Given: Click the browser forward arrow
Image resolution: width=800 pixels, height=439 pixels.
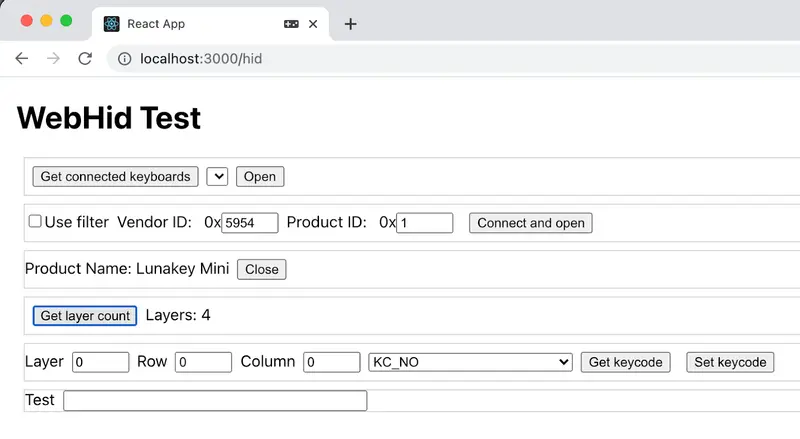Looking at the screenshot, I should click(53, 59).
